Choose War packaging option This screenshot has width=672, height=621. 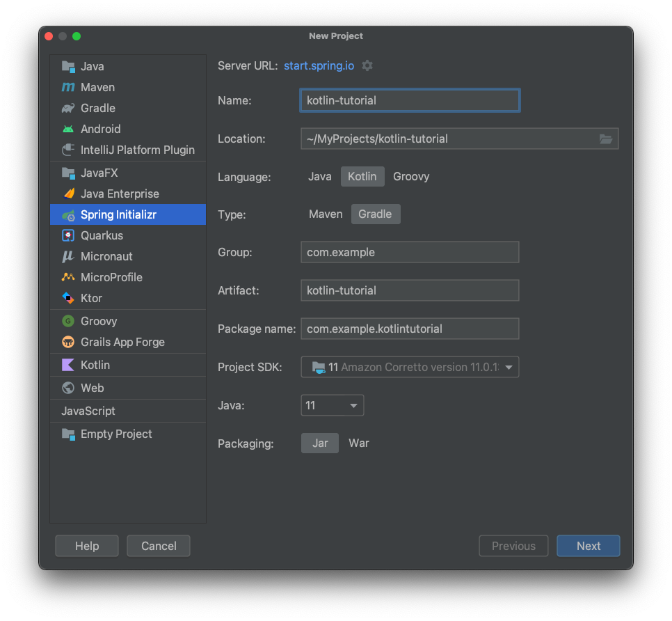click(x=359, y=443)
